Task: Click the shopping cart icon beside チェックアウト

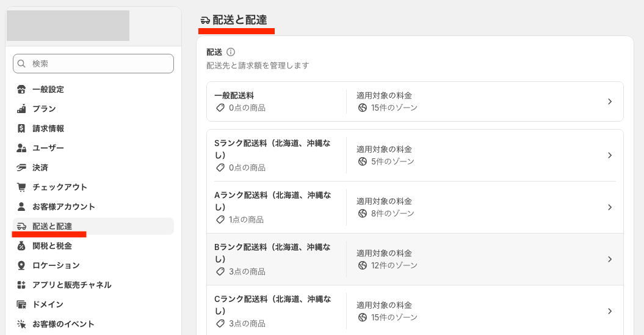Action: click(22, 187)
